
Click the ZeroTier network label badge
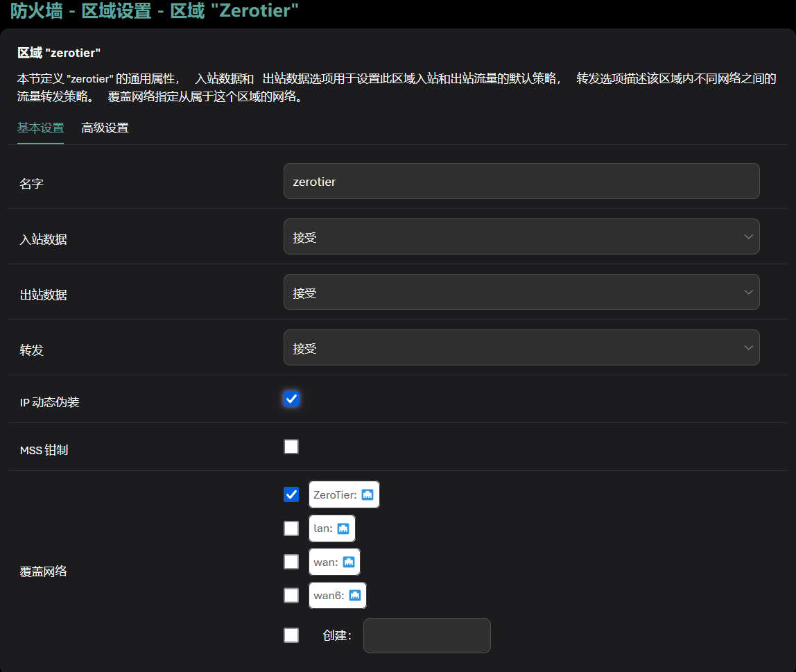(x=334, y=495)
